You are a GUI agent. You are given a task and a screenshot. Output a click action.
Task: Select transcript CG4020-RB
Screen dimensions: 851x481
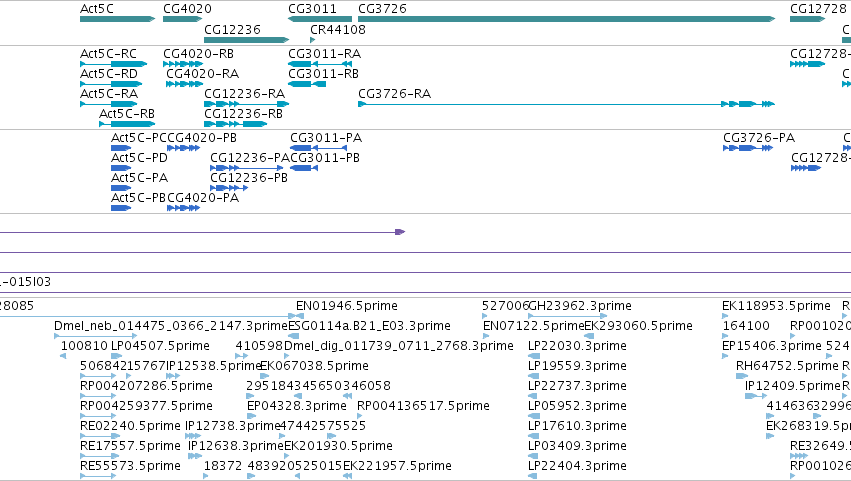pyautogui.click(x=198, y=54)
